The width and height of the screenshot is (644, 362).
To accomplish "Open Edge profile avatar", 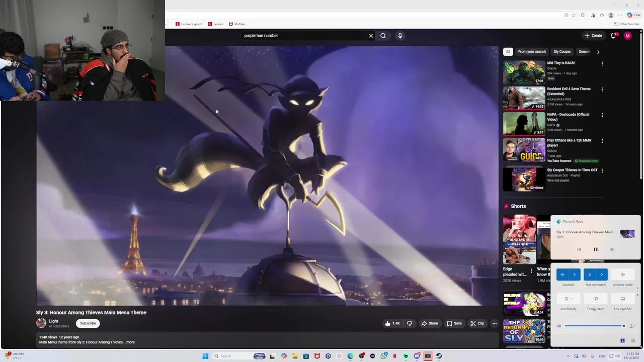I will coord(611,15).
